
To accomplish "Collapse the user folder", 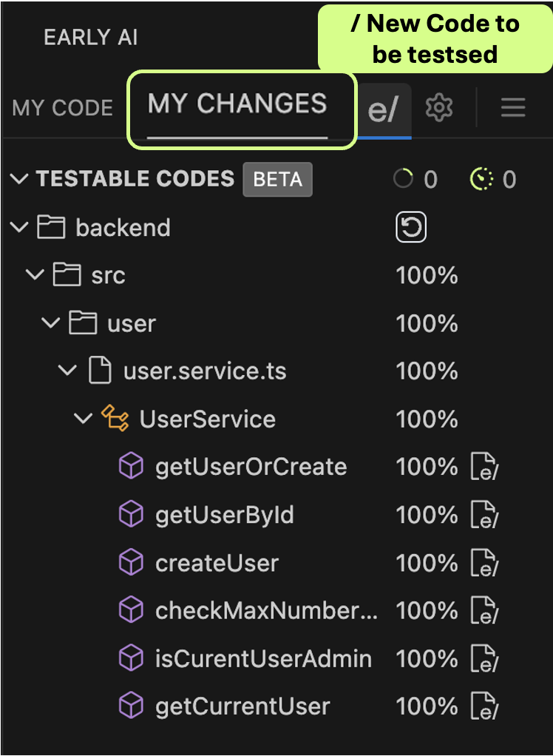I will pyautogui.click(x=52, y=324).
